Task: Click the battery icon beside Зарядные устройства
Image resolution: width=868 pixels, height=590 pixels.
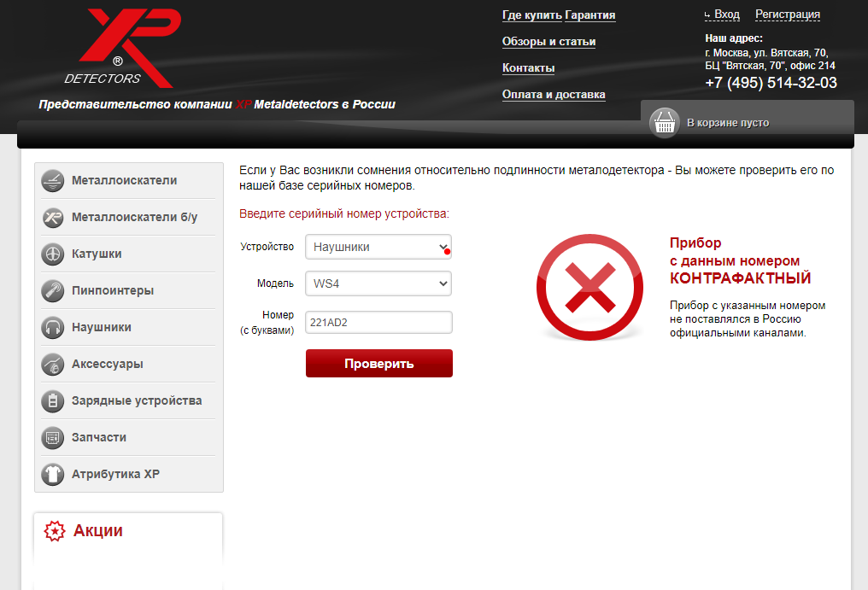Action: (53, 400)
